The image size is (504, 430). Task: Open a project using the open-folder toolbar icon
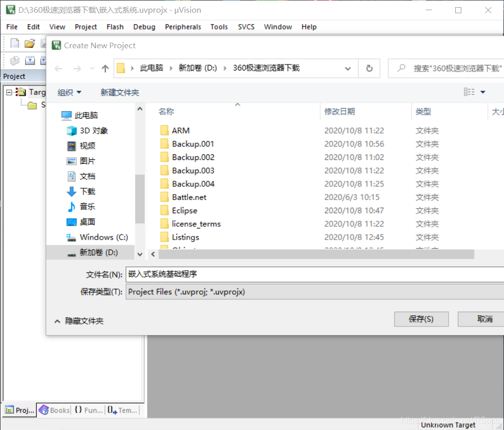point(29,43)
